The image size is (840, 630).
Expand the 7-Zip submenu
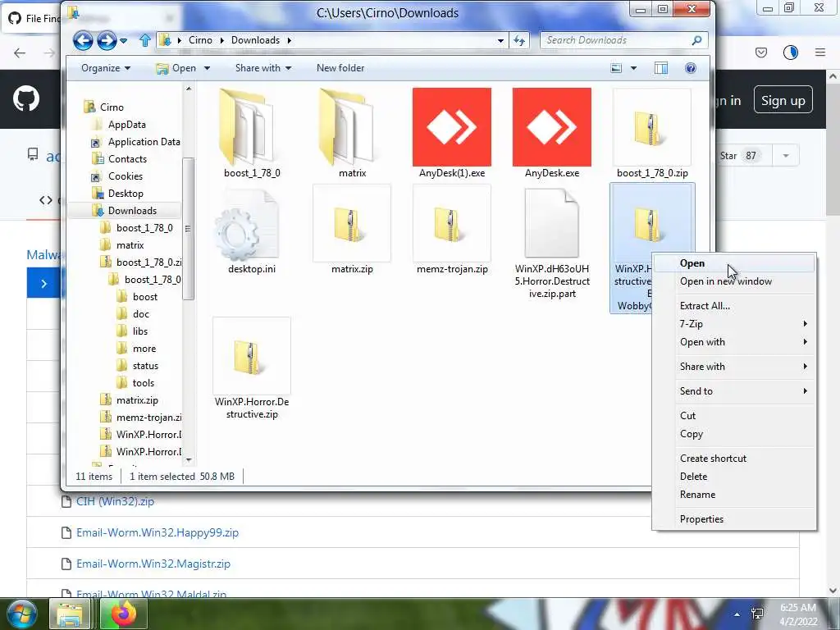[734, 323]
